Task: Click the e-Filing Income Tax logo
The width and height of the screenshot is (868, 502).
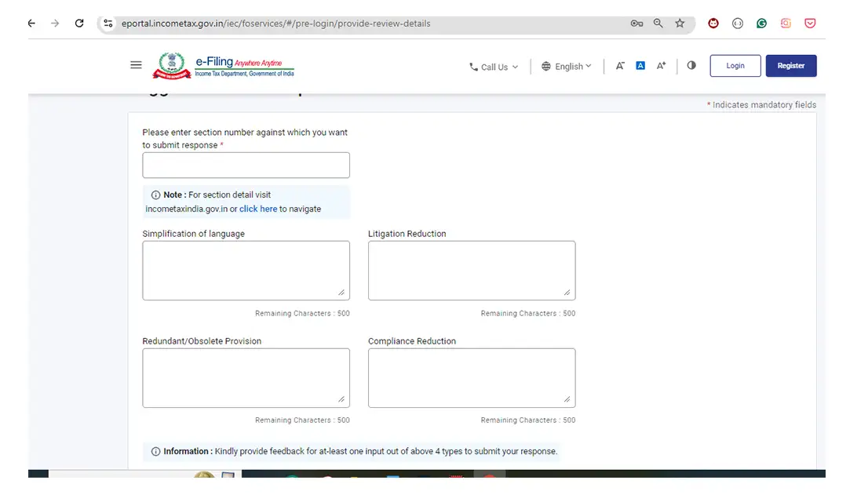Action: [x=224, y=65]
